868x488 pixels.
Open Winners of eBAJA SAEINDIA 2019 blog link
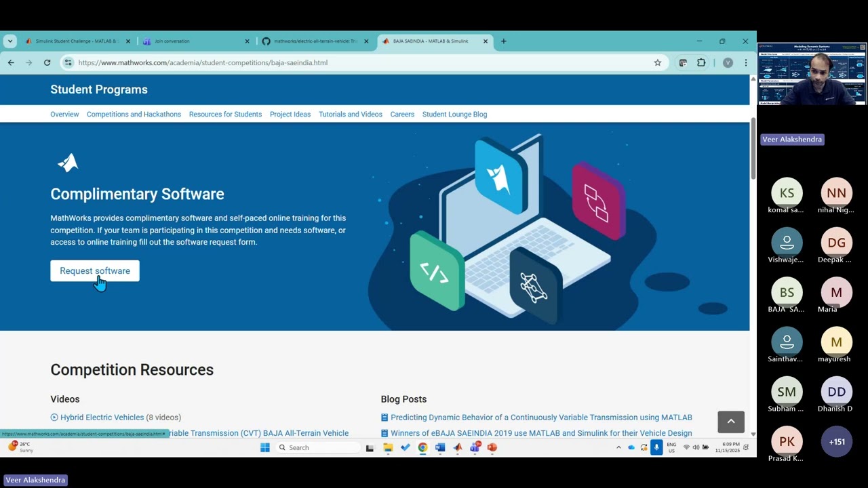(541, 433)
